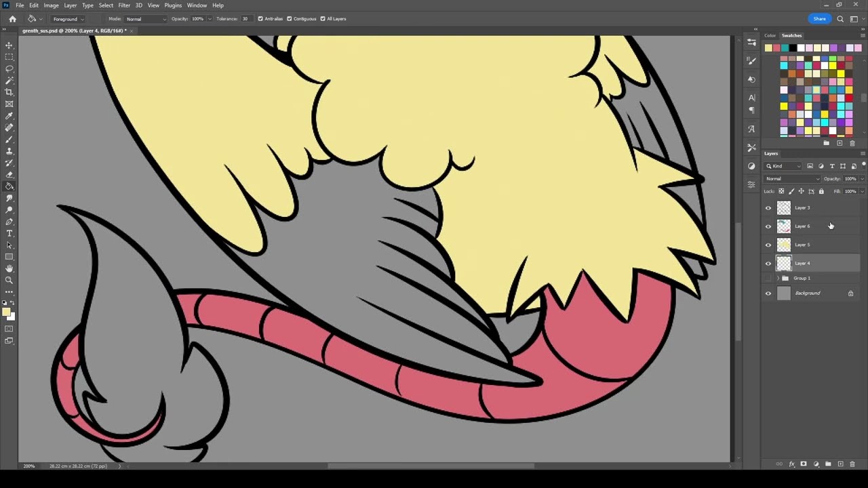Add a layer mask
868x488 pixels.
tap(804, 464)
